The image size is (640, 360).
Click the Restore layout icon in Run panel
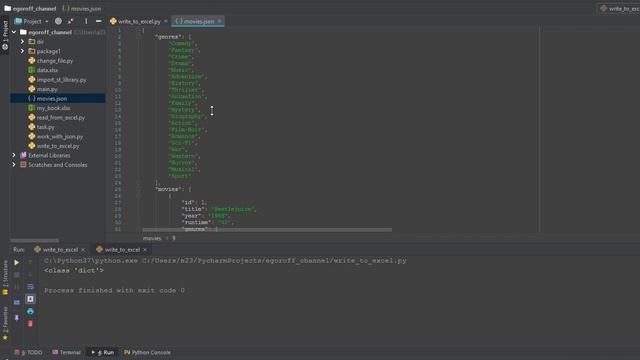[x=17, y=302]
